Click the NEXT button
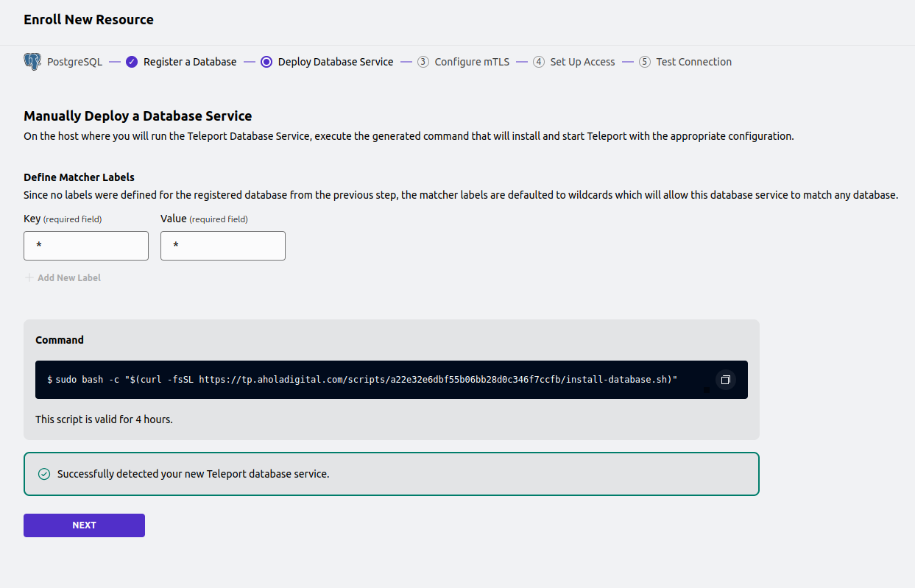The height and width of the screenshot is (588, 915). 84,525
